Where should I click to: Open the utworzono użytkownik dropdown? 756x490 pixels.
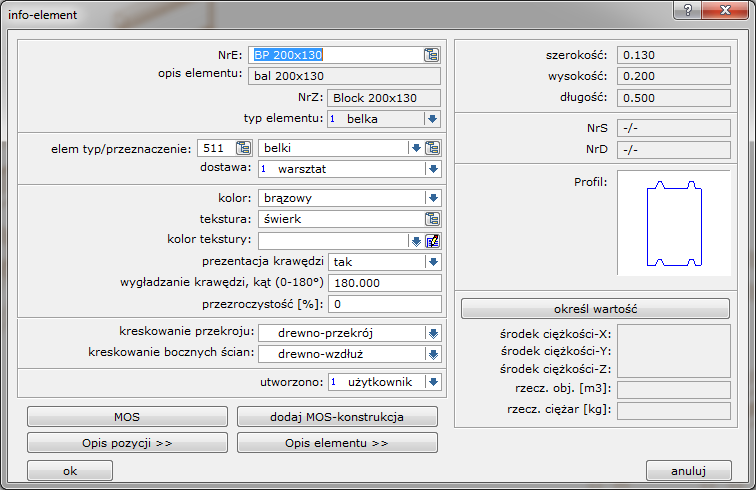[432, 381]
